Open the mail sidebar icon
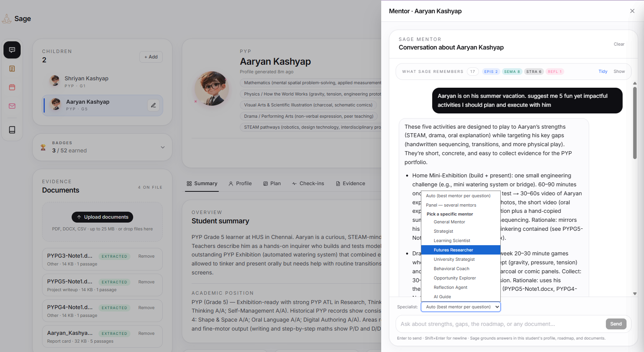This screenshot has height=352, width=644. pyautogui.click(x=12, y=106)
